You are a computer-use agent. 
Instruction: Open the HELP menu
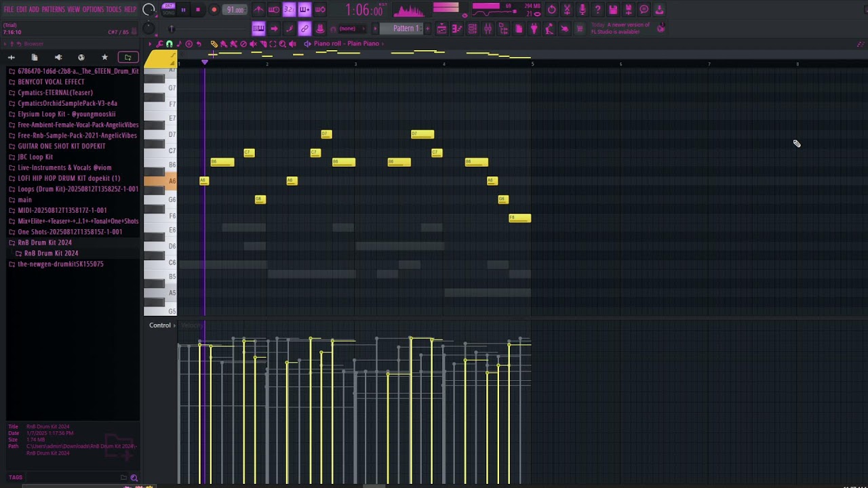click(x=130, y=9)
